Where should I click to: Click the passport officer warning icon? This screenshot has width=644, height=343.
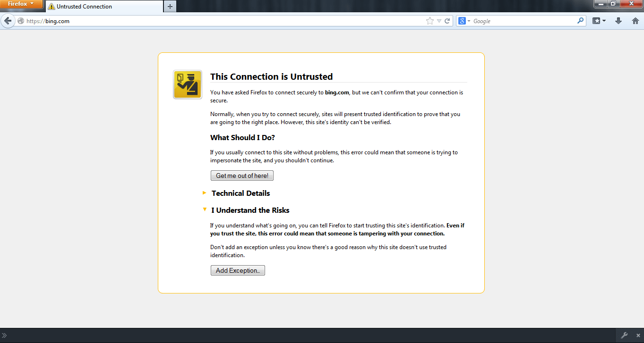(188, 84)
